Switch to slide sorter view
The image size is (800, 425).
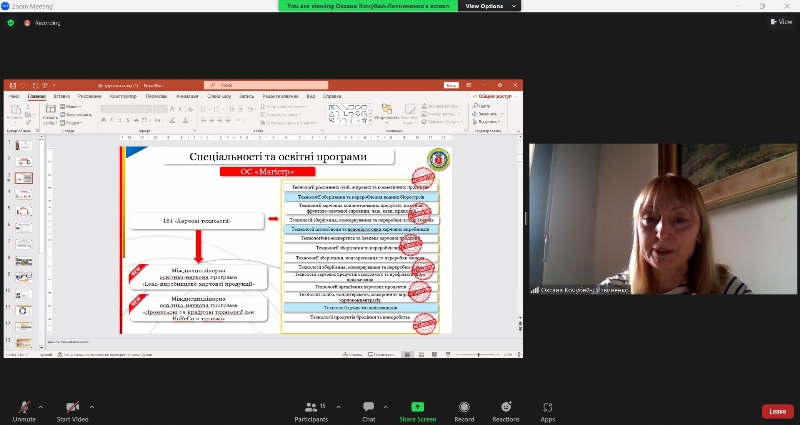click(x=421, y=354)
